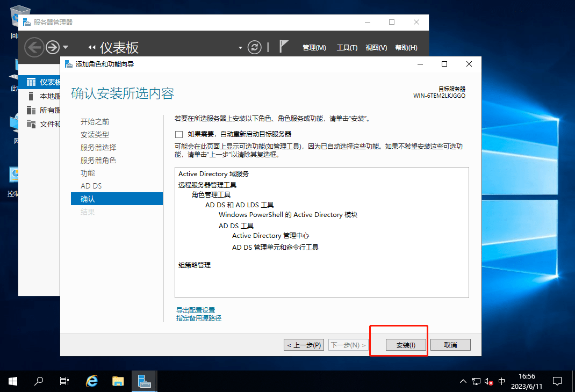Go to 服务器选择 wizard step
Viewport: 575px width, 392px height.
coord(98,147)
